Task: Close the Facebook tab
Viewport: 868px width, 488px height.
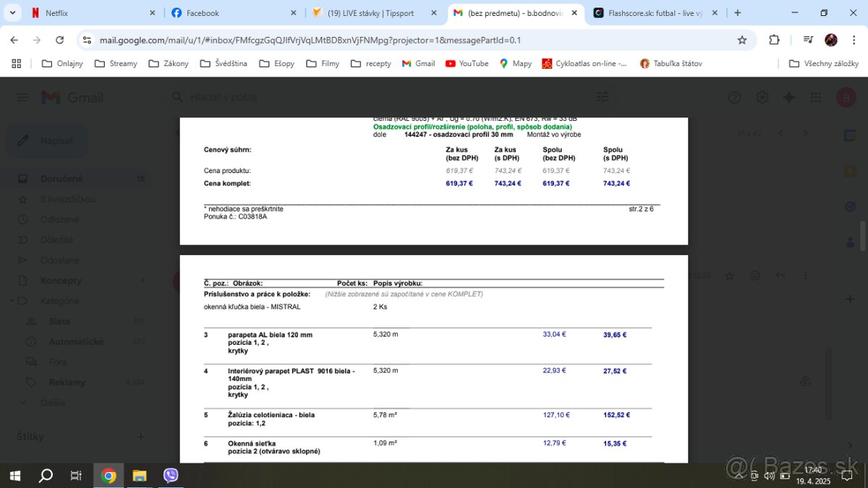Action: 293,13
